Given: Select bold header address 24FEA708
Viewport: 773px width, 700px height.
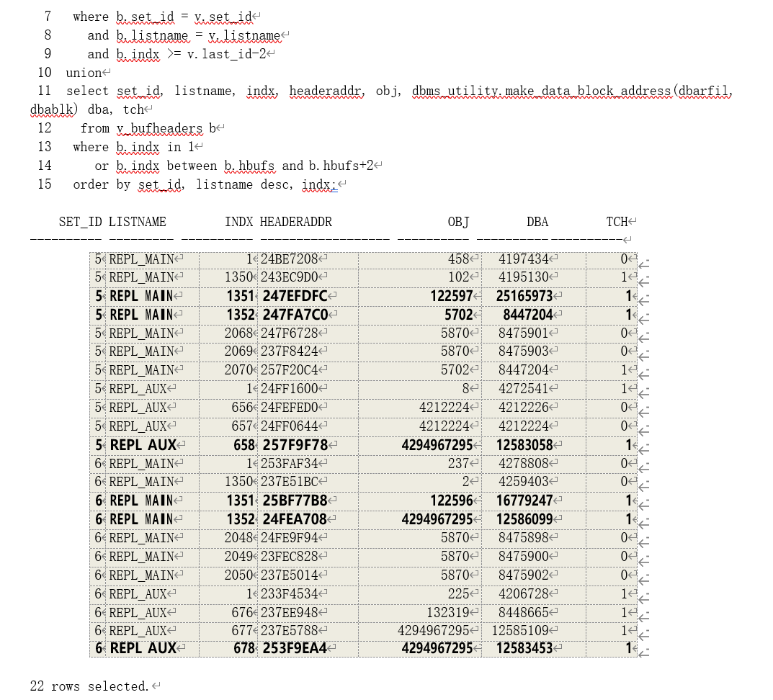Looking at the screenshot, I should pyautogui.click(x=295, y=519).
